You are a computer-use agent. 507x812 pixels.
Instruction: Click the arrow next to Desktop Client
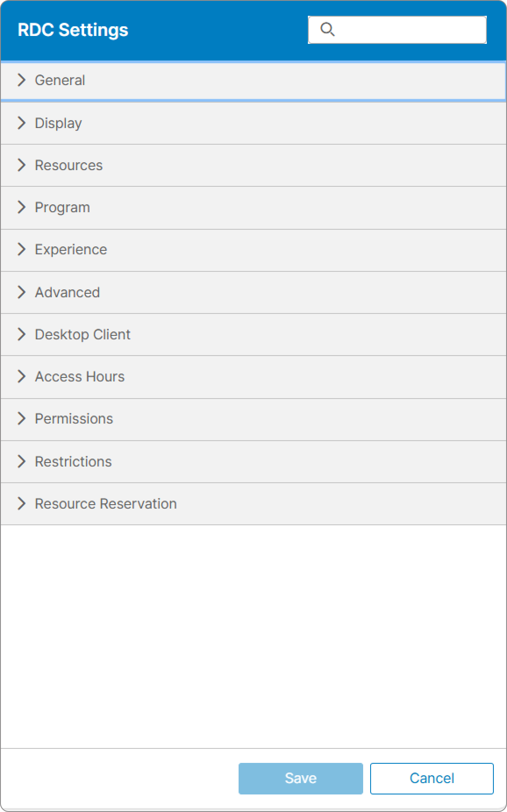21,334
